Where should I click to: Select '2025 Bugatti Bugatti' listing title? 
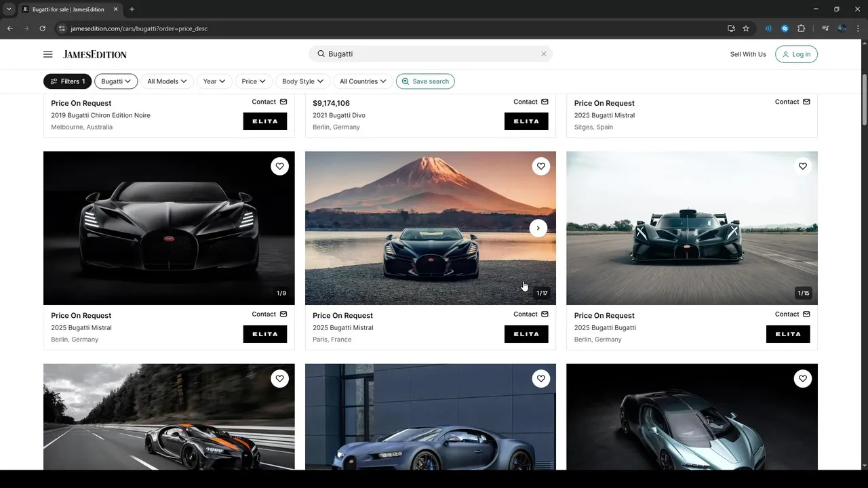pyautogui.click(x=605, y=327)
